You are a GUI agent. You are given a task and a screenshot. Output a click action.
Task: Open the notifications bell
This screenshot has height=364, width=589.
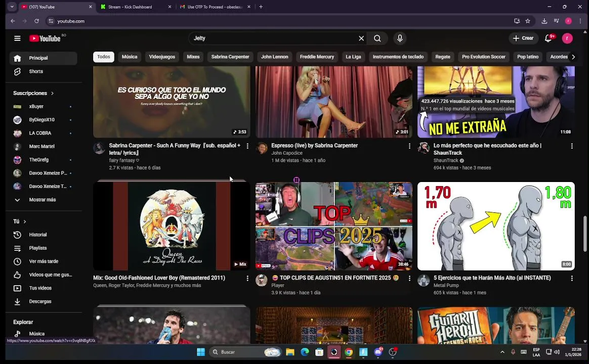point(549,38)
